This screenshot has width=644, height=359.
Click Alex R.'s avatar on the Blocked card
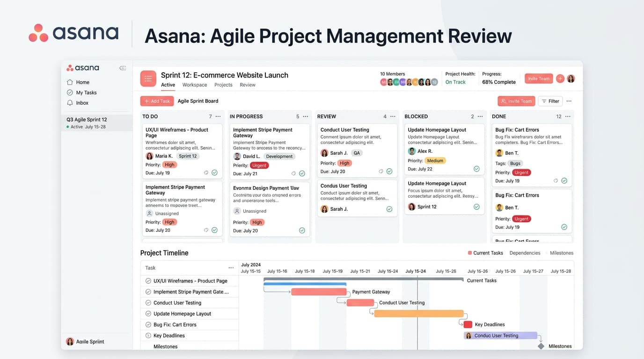point(412,151)
